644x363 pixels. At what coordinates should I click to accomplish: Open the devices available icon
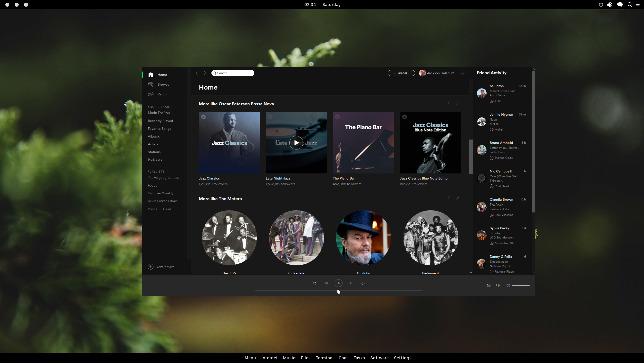pyautogui.click(x=498, y=285)
